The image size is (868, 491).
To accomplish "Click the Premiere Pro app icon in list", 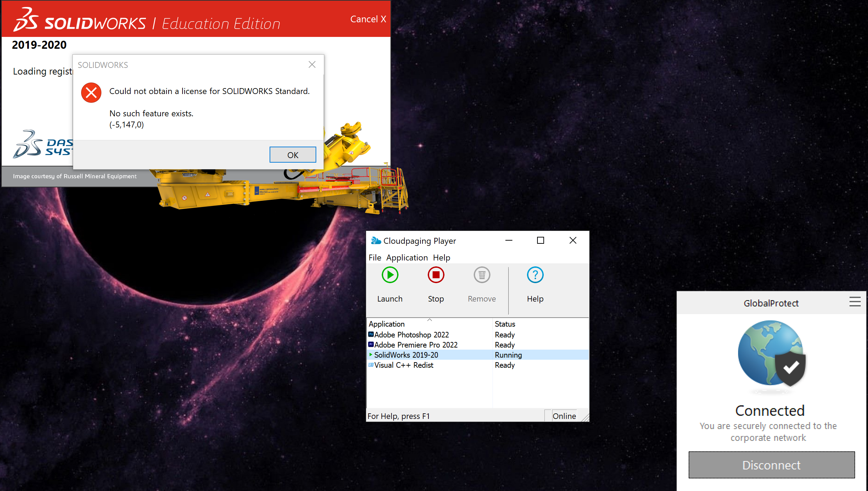I will (x=371, y=344).
